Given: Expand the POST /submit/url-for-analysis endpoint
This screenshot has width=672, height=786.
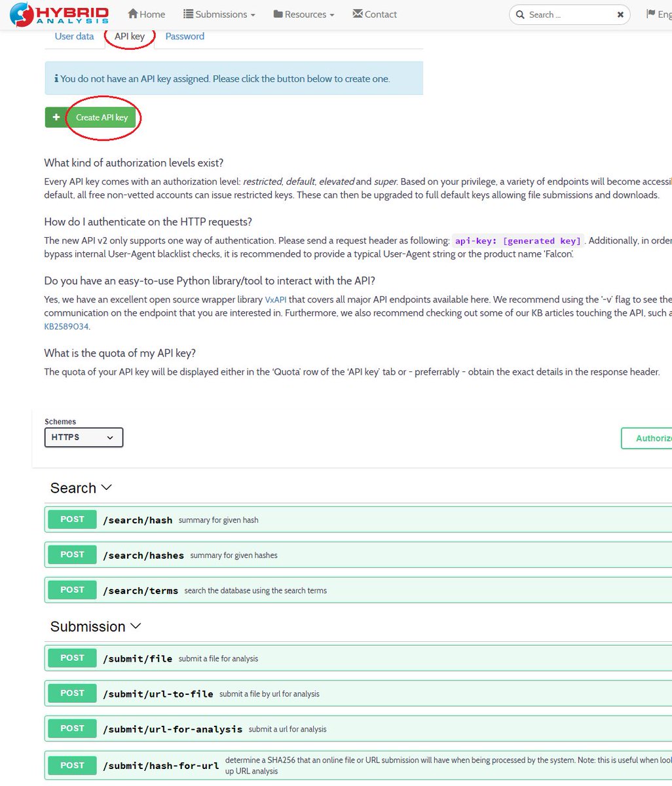Looking at the screenshot, I should [x=358, y=729].
